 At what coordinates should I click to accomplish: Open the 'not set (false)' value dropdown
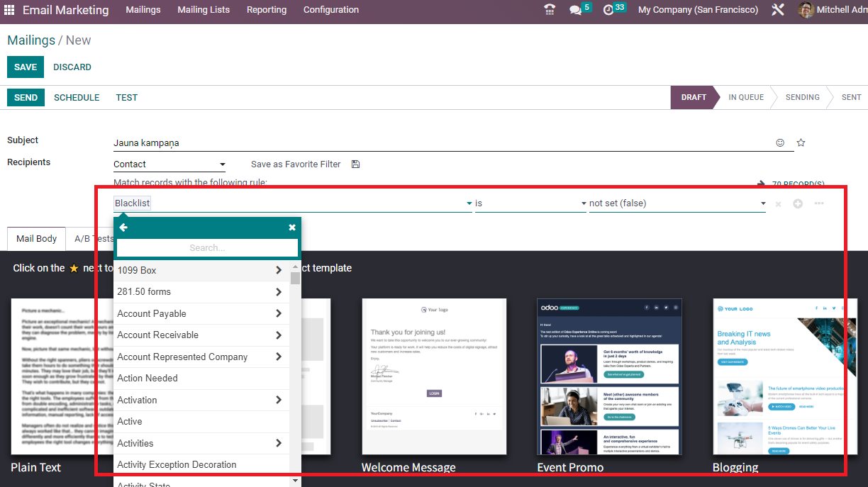(x=678, y=203)
